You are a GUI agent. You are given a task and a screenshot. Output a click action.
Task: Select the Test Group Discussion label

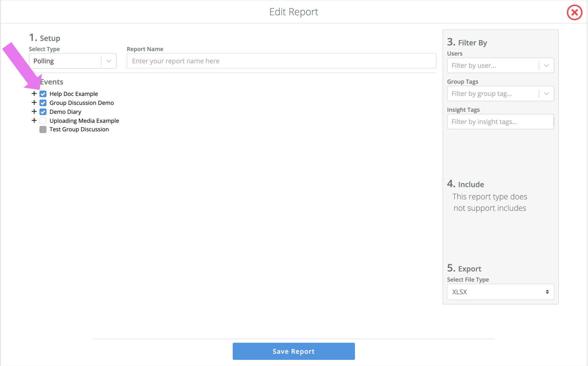tap(79, 130)
